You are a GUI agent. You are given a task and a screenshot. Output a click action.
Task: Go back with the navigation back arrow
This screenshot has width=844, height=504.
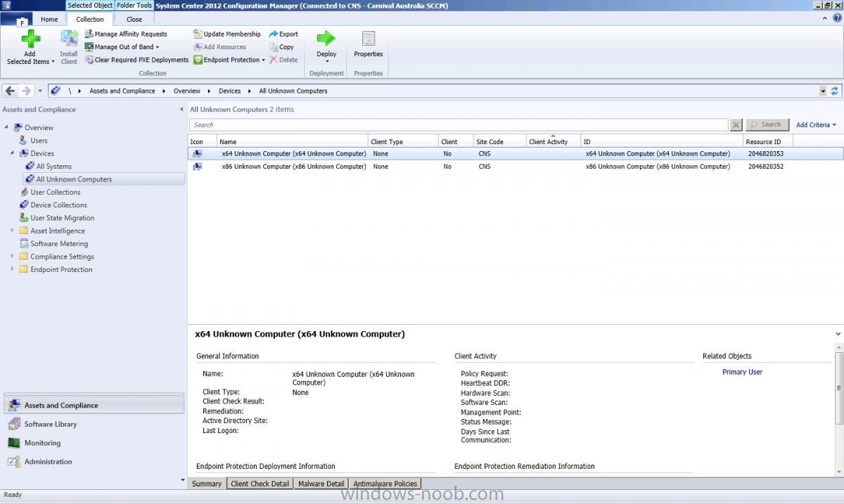tap(11, 91)
